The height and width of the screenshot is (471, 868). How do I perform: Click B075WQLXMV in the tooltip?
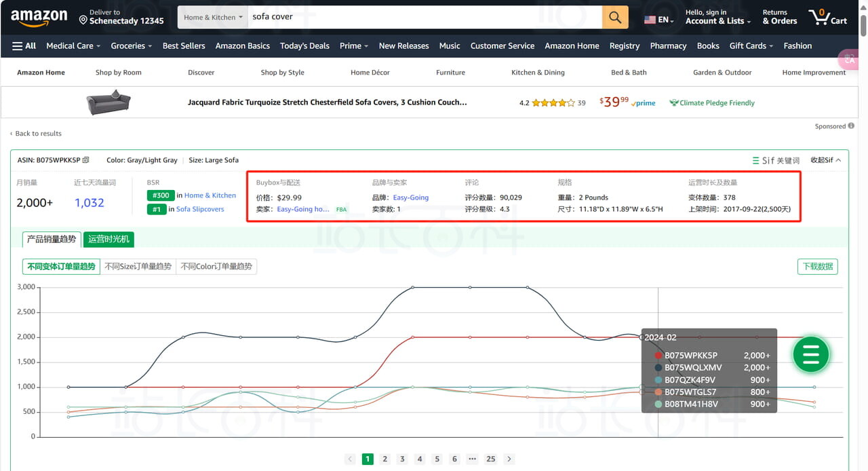point(693,368)
